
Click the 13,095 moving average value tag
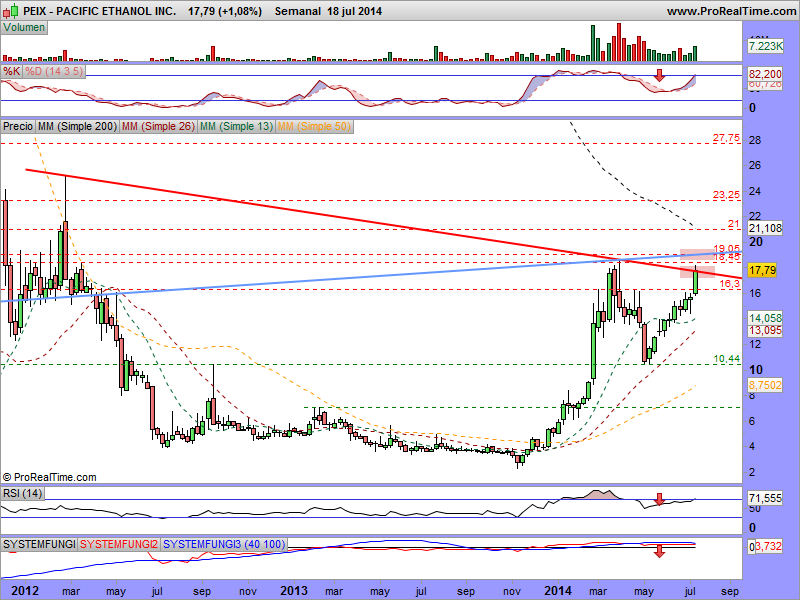point(765,330)
